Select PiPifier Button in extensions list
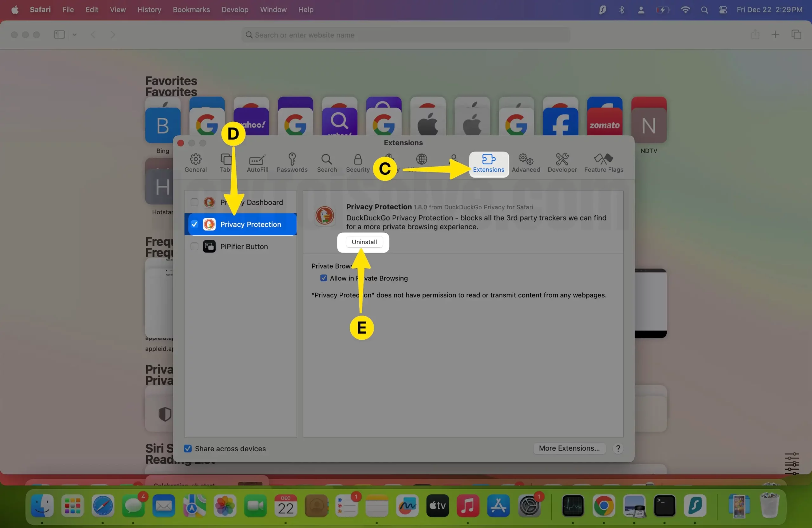Viewport: 812px width, 528px height. pyautogui.click(x=244, y=246)
